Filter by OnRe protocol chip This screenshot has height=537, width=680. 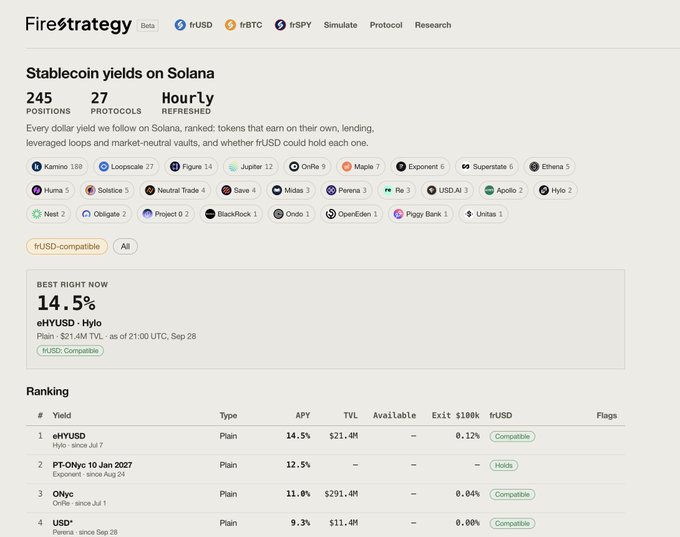point(307,167)
